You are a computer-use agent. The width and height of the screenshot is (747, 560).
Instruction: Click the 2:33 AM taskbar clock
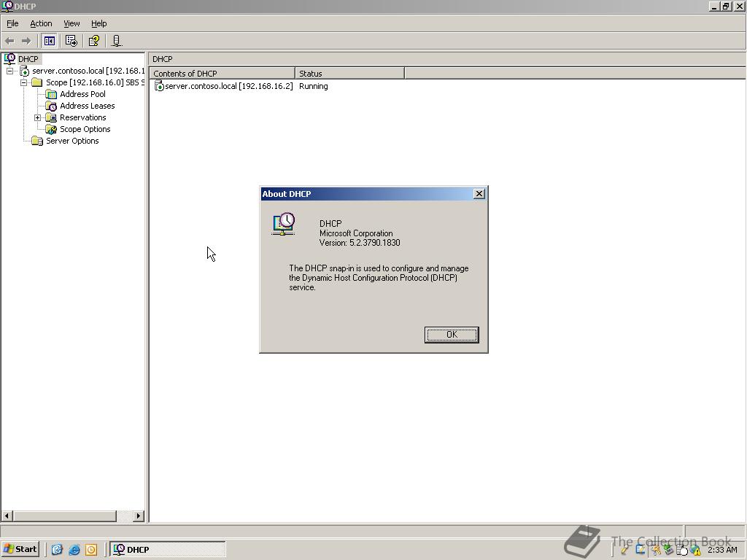coord(722,550)
